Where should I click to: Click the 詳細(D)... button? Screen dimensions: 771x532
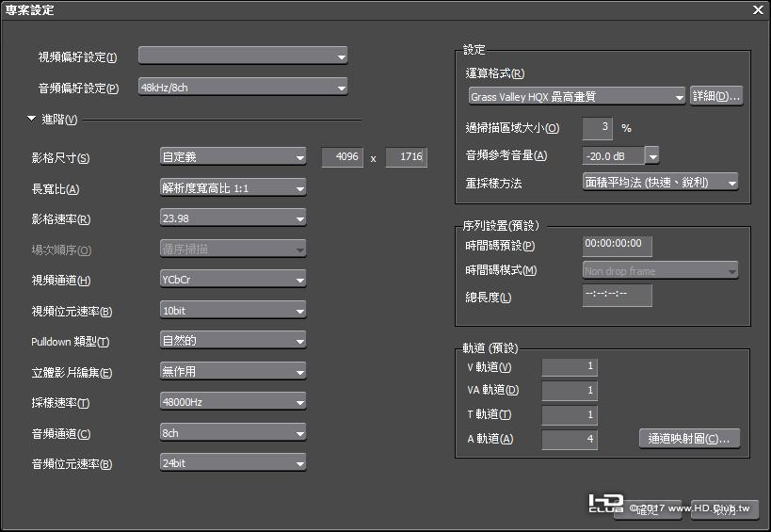[716, 96]
